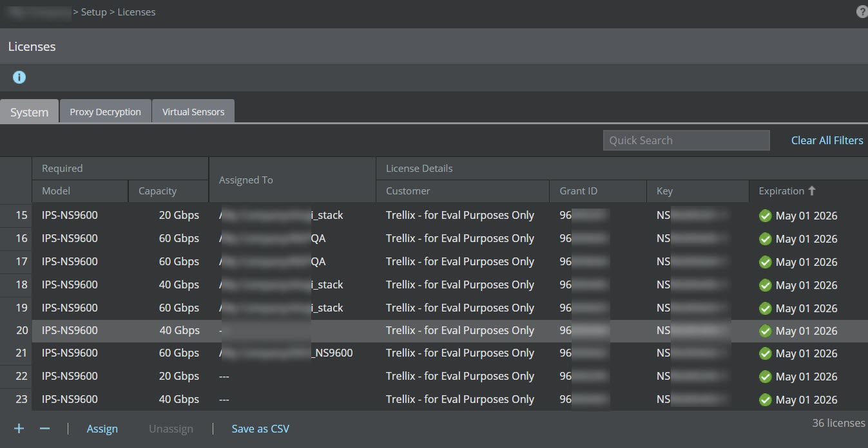Click 40 Gbps capacity in row 18
Image resolution: width=868 pixels, height=448 pixels.
coord(179,285)
